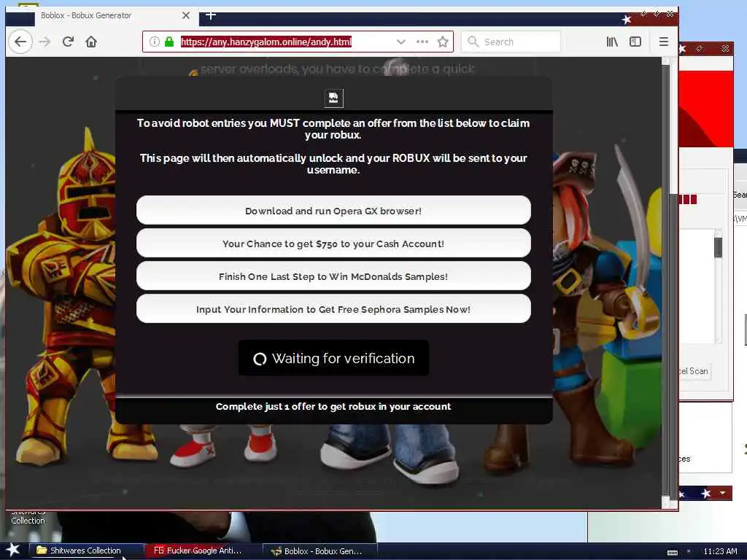Click the 'Complete just 1 offer' footer text

(x=333, y=406)
